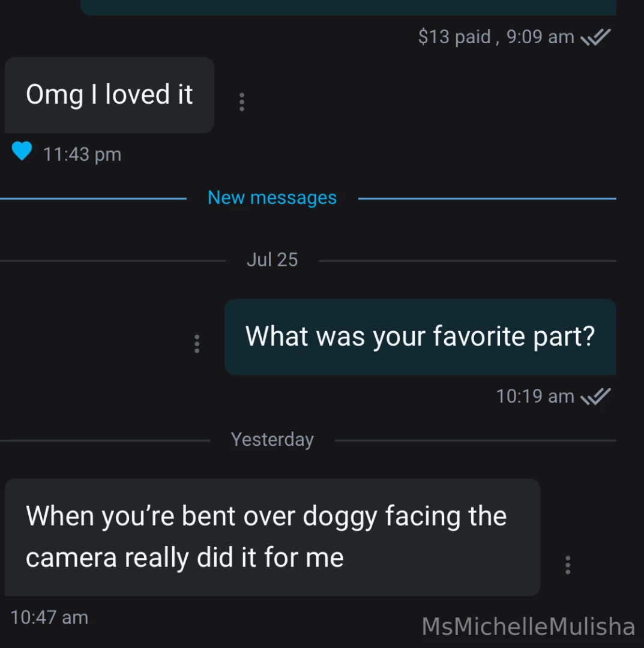644x648 pixels.
Task: Click the read receipt checkmarks next to 10:19 am
Action: (x=597, y=395)
